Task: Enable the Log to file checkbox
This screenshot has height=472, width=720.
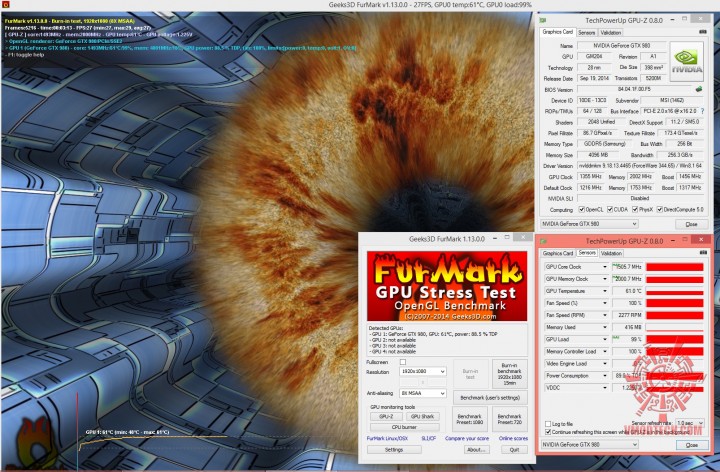Action: pos(547,424)
